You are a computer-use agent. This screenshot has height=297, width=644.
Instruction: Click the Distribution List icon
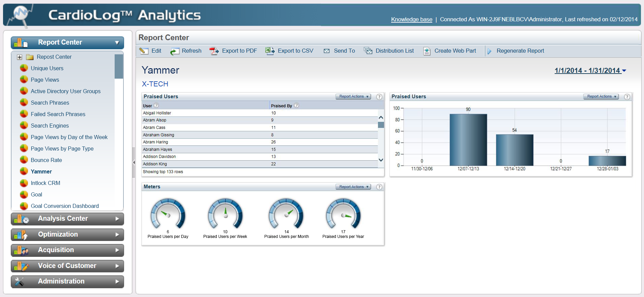pos(368,51)
